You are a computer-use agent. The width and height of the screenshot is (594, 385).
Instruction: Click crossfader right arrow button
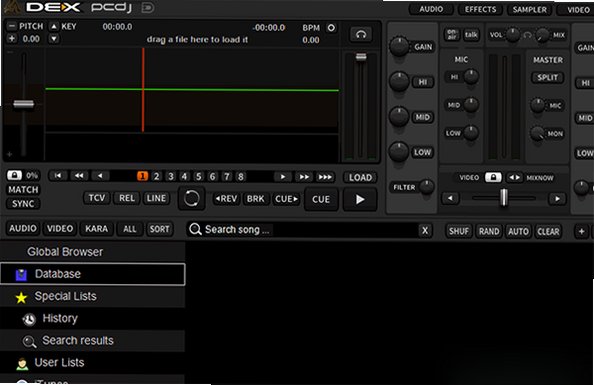pos(557,198)
